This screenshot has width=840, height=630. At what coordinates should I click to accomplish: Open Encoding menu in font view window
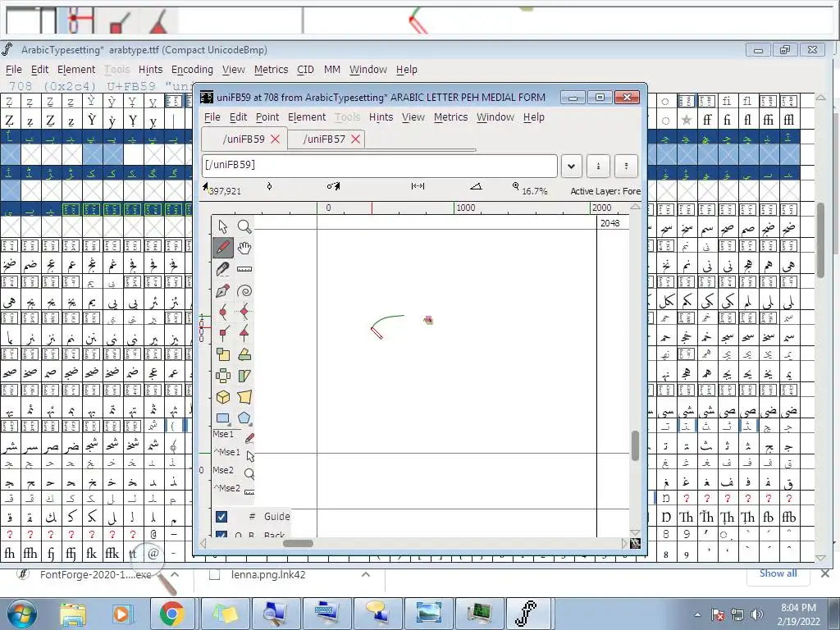point(192,70)
